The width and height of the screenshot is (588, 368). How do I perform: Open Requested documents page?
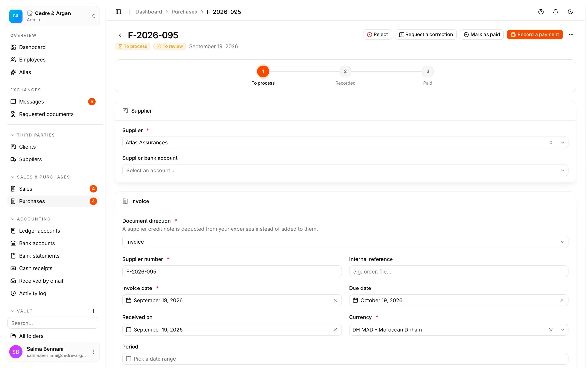pos(53,114)
